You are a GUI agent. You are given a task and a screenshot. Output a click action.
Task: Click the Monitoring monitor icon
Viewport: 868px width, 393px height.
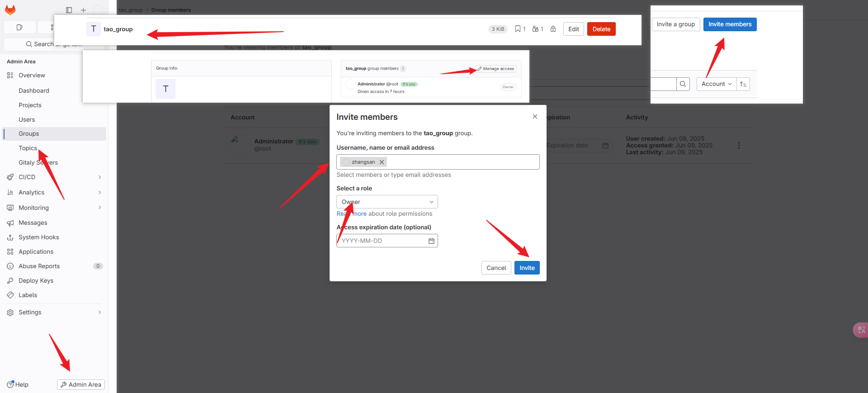(10, 208)
